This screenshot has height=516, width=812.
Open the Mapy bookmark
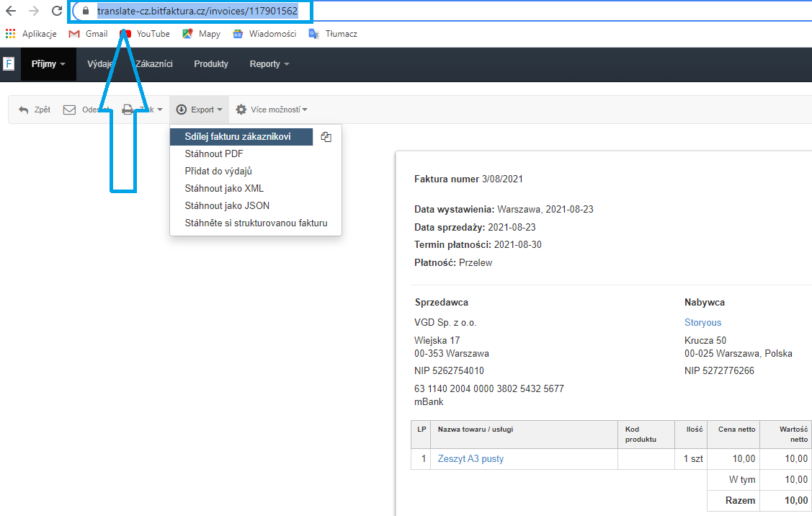coord(202,34)
